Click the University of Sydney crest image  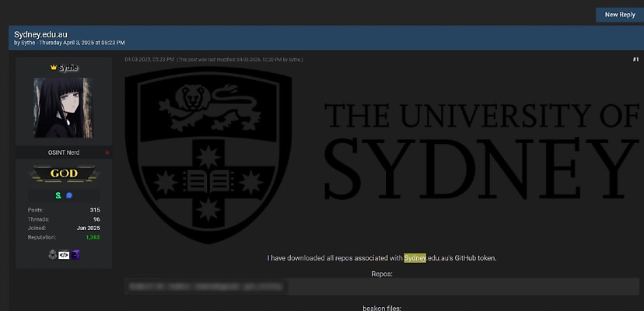208,155
